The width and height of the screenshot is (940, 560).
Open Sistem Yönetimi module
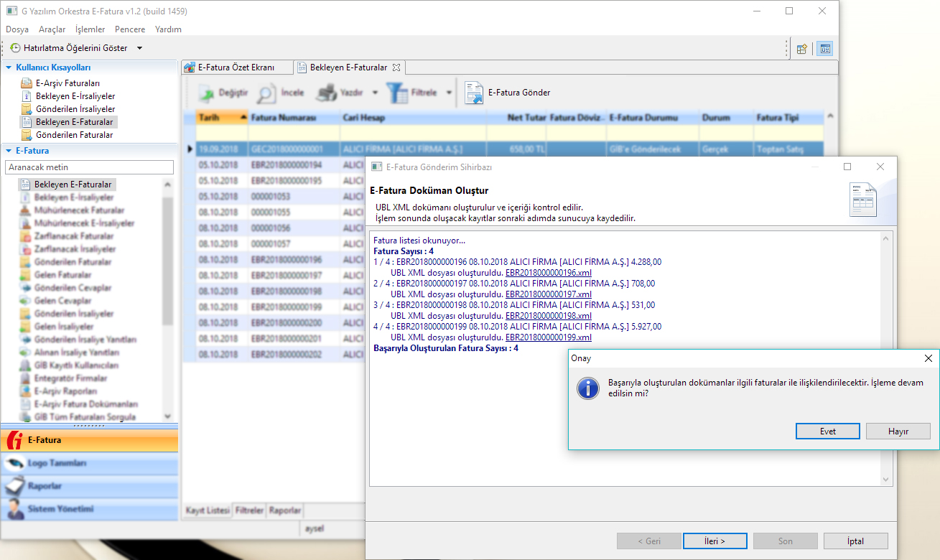[89, 509]
